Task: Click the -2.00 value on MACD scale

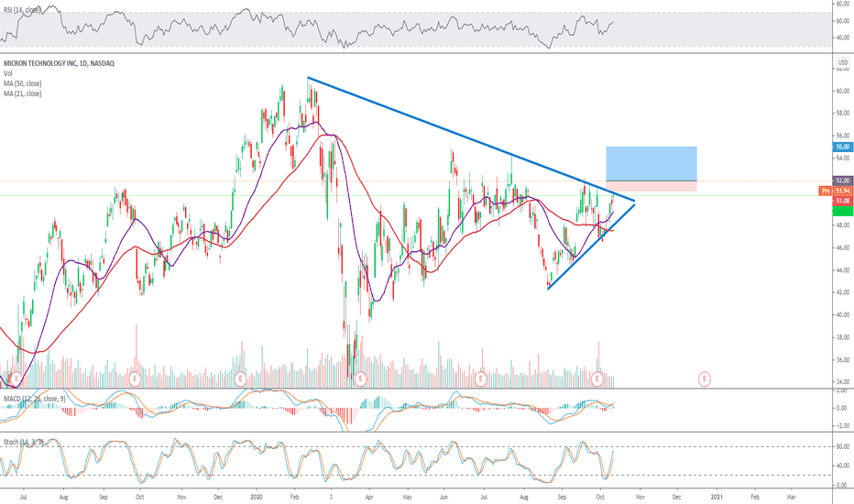Action: pos(842,426)
